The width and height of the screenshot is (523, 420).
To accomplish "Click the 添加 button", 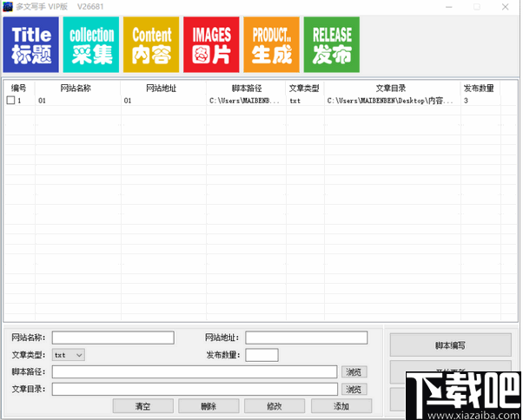I will tap(341, 406).
